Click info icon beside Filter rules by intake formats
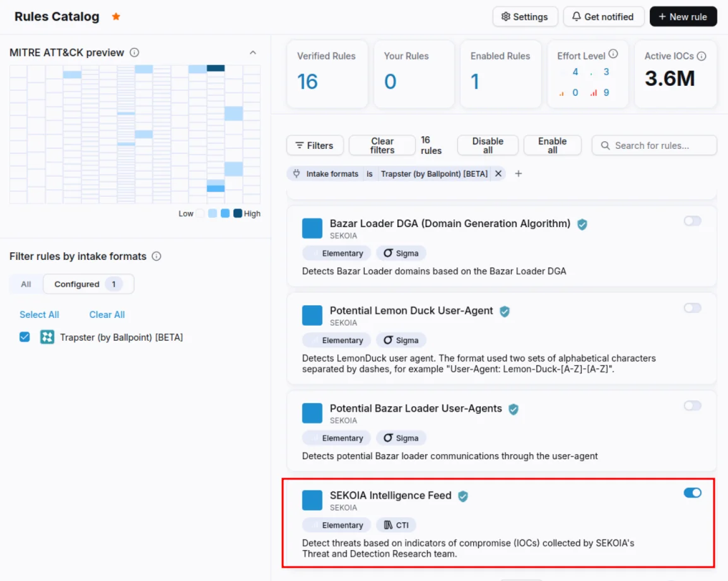 (x=156, y=256)
